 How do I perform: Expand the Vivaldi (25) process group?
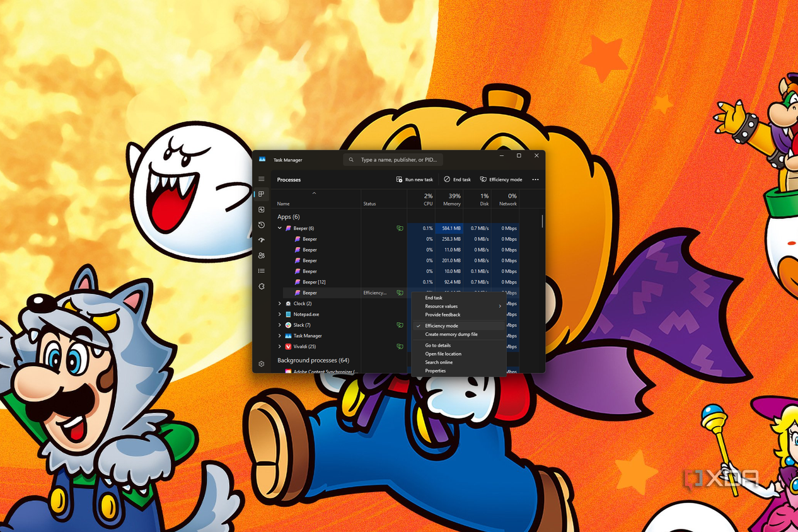tap(280, 346)
